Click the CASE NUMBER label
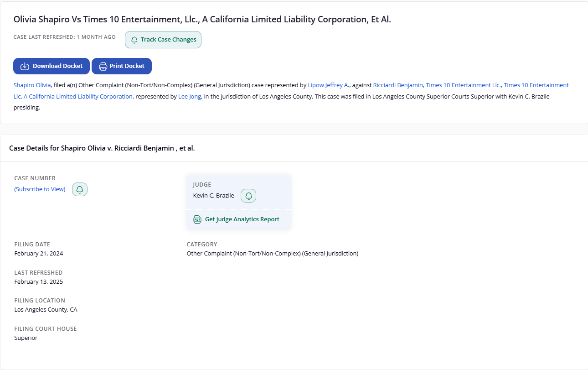The height and width of the screenshot is (370, 588). (x=35, y=178)
